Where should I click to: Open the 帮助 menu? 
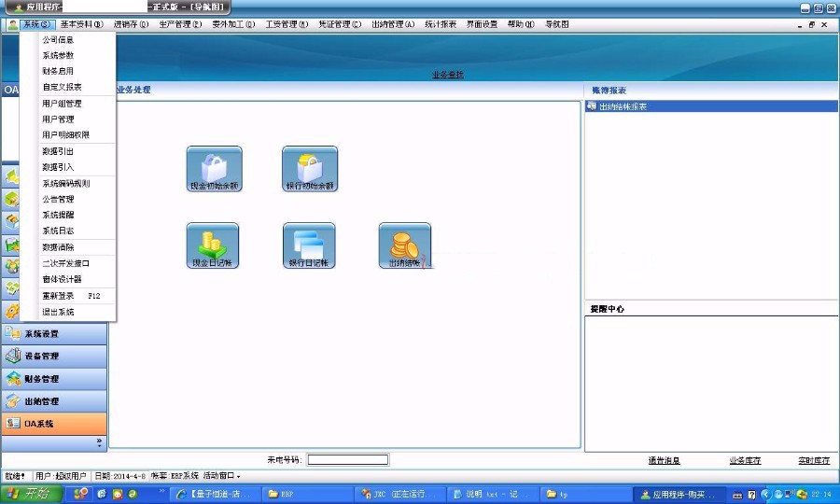pos(521,24)
